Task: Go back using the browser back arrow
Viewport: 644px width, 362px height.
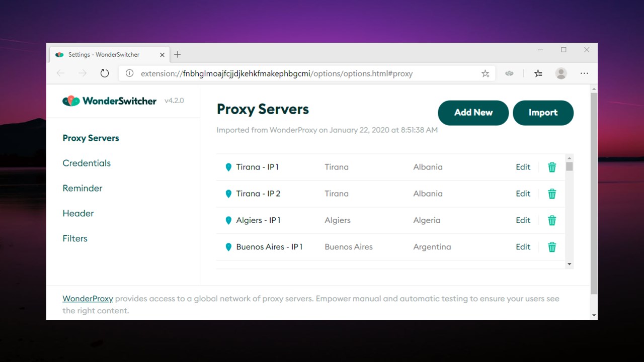Action: [x=61, y=73]
